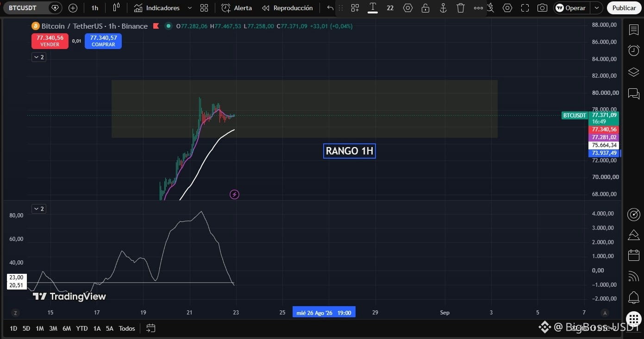Grab the drawing toolbar drag handle
644x339 pixels.
341,8
